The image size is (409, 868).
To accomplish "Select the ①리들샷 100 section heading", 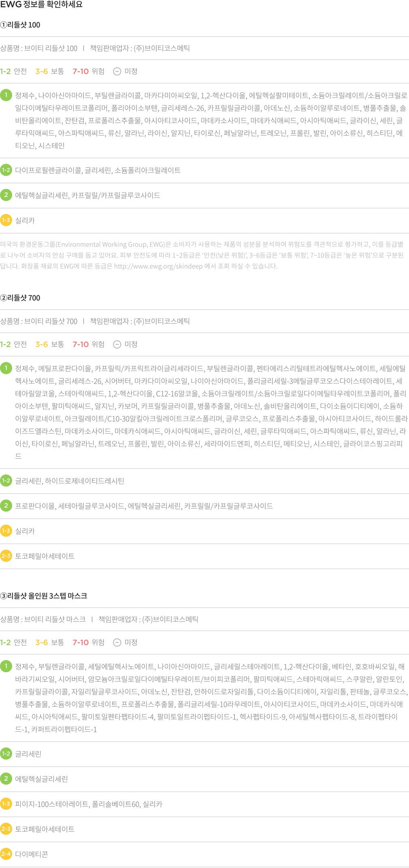I will [x=20, y=25].
